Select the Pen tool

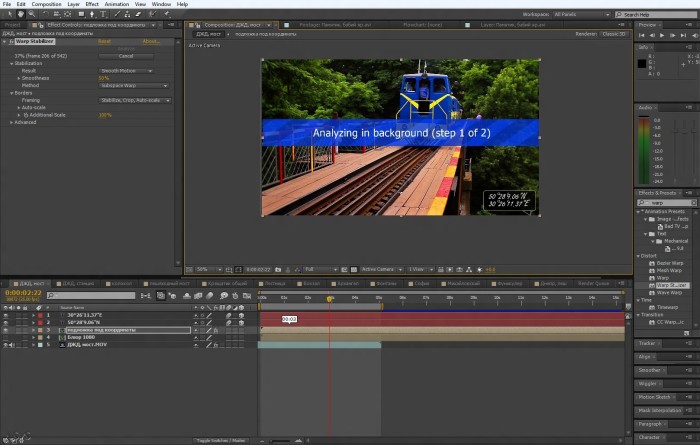coord(92,14)
